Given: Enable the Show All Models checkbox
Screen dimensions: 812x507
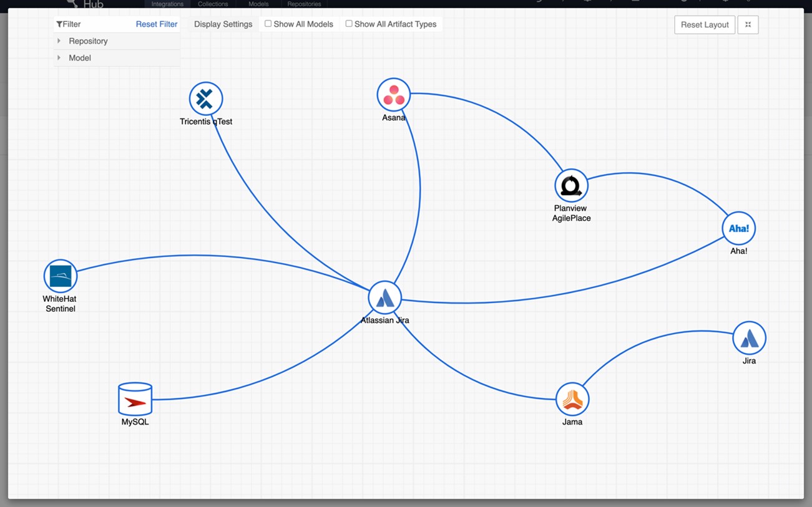Looking at the screenshot, I should (x=268, y=24).
